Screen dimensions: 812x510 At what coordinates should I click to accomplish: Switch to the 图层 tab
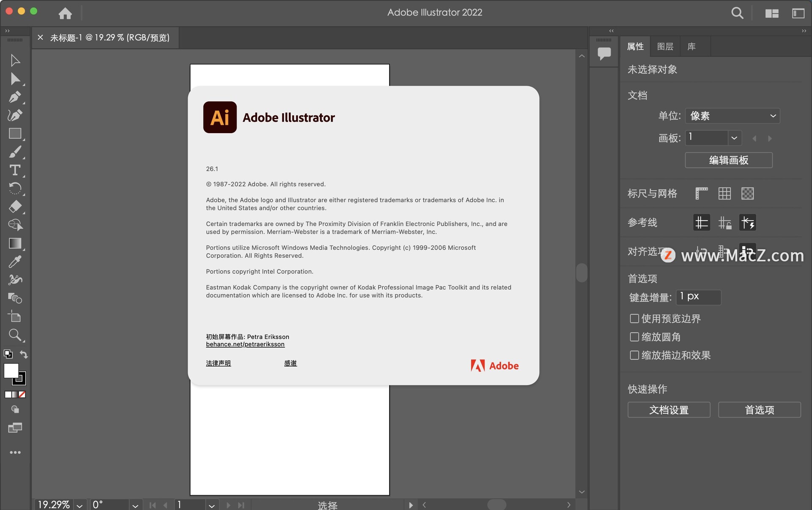[665, 46]
